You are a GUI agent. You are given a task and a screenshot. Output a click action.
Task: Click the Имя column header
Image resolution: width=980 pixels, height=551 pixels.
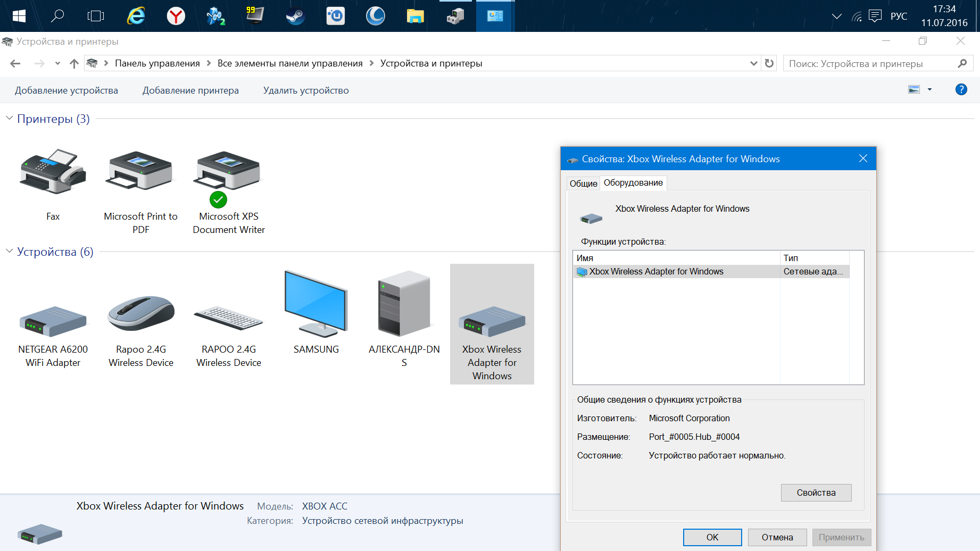pos(676,258)
